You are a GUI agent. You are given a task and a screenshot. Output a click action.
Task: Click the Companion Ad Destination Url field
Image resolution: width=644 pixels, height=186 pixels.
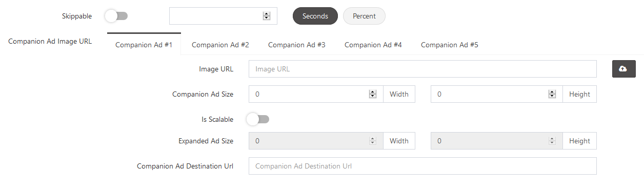coord(422,166)
